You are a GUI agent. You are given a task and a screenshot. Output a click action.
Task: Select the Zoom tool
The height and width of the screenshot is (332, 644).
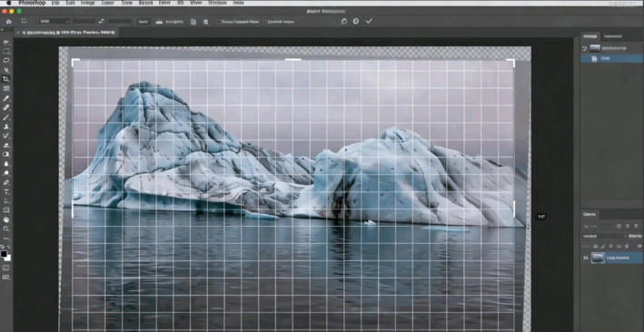[6, 229]
